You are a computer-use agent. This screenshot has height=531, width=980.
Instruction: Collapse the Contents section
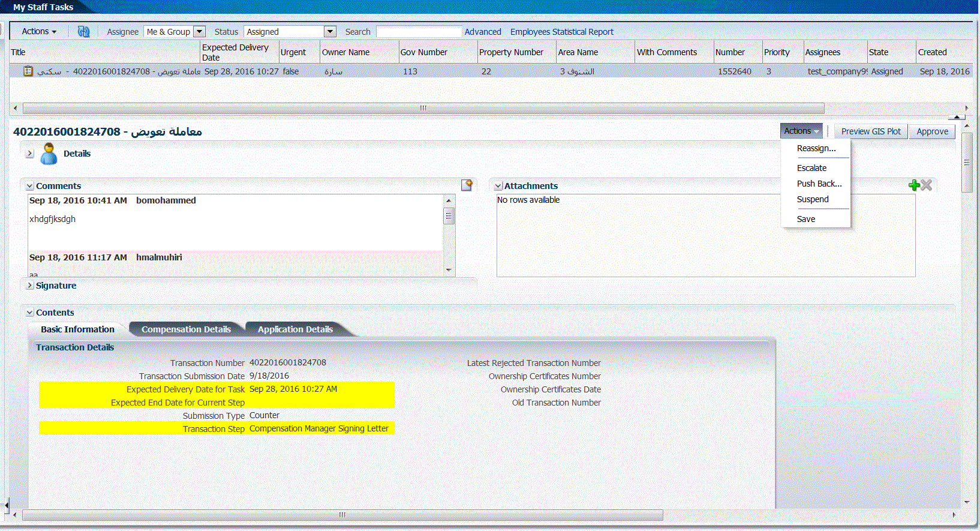pos(29,313)
